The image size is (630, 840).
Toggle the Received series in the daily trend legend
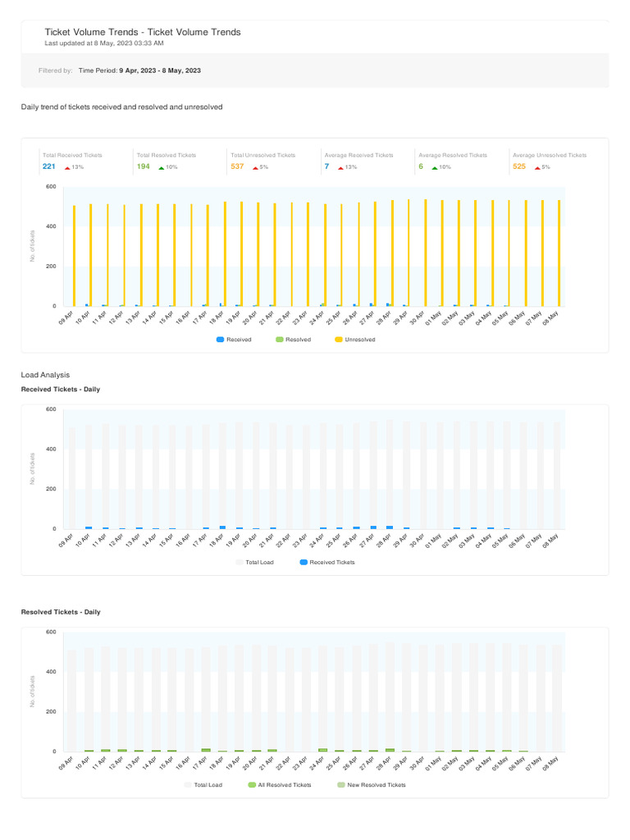234,340
